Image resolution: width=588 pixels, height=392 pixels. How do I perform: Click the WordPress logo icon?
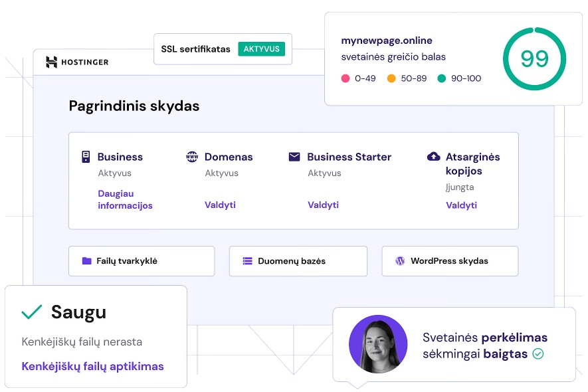(x=400, y=260)
